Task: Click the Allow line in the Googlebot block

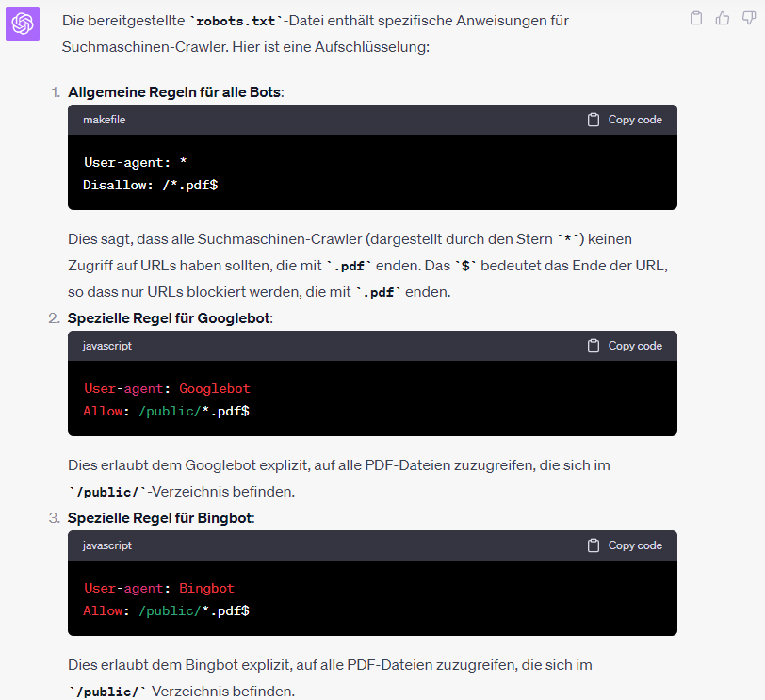Action: tap(166, 411)
